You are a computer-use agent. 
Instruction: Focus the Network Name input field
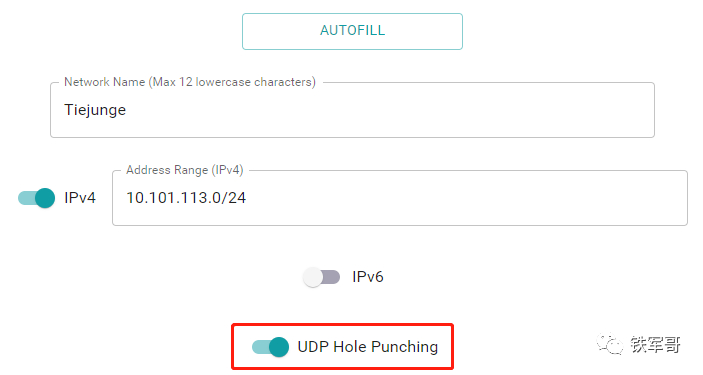click(x=352, y=110)
